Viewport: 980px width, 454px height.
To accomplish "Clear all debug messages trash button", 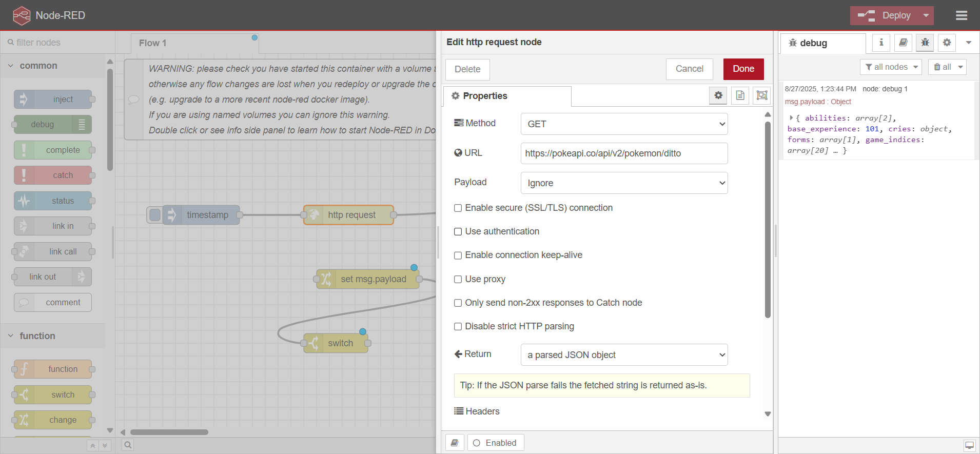I will coord(942,67).
